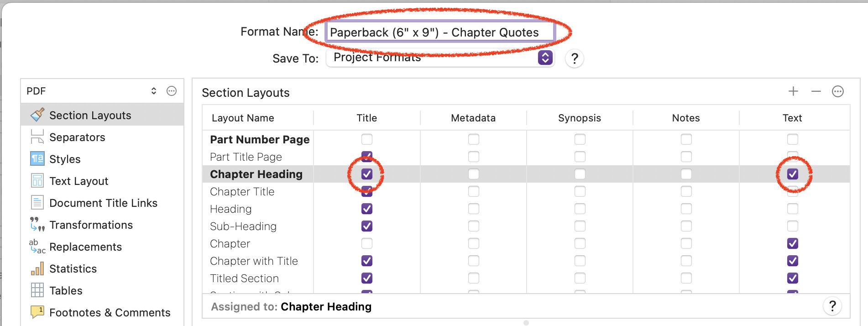This screenshot has width=868, height=326.
Task: Click the Format Name text field
Action: coord(439,32)
